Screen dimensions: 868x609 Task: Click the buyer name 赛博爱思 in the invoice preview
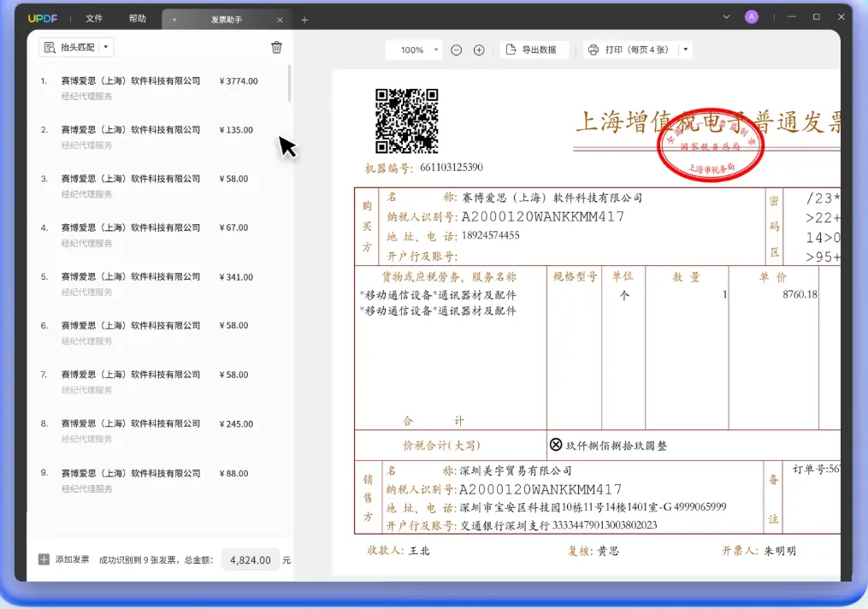[x=552, y=198]
